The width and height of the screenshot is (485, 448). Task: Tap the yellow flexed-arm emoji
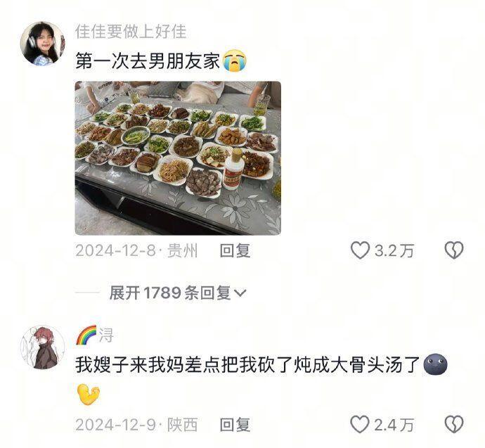[88, 394]
